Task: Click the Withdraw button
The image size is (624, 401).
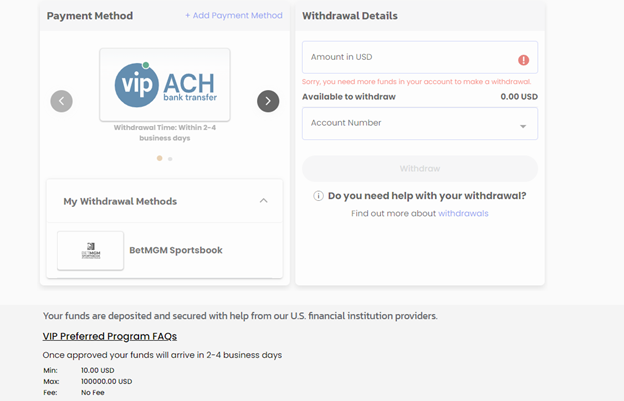Action: click(420, 169)
